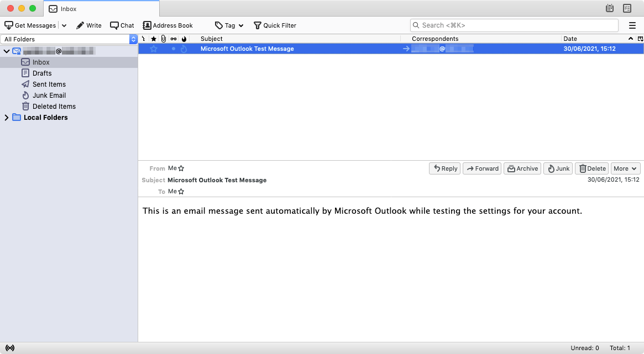This screenshot has width=644, height=354.
Task: Star the sender next to From Me
Action: (x=182, y=168)
